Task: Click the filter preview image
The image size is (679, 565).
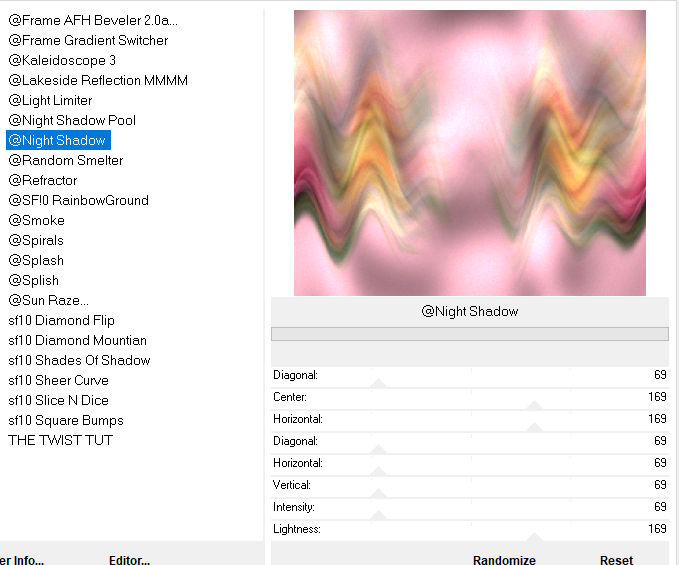Action: click(469, 153)
